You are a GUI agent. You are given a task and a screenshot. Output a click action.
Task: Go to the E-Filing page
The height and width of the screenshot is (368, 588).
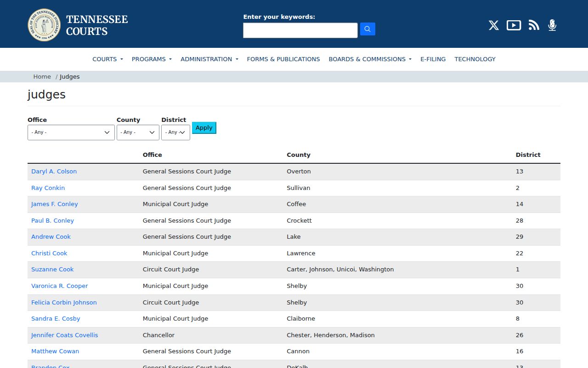click(433, 59)
